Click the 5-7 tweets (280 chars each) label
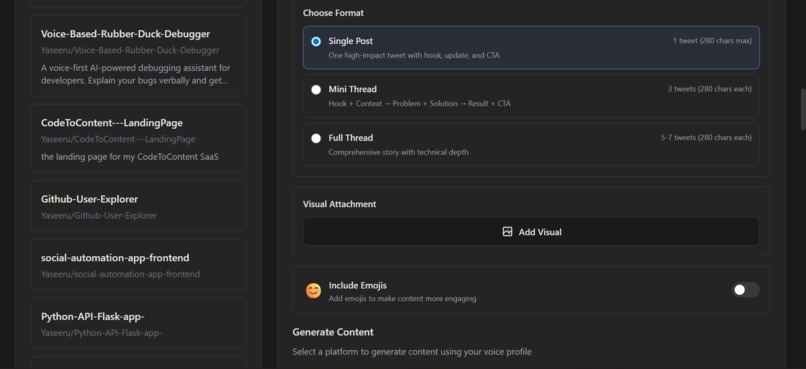Viewport: 806px width, 369px height. pos(706,137)
